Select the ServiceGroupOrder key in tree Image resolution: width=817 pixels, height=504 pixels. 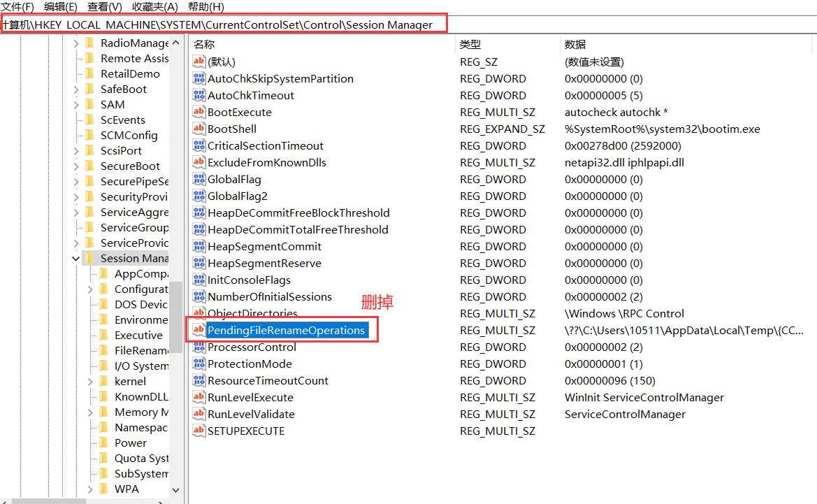134,227
